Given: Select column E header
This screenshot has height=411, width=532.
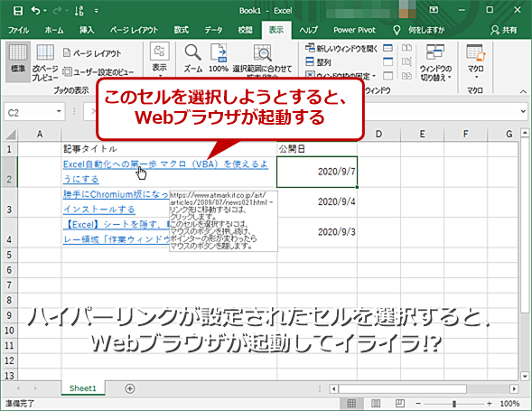Looking at the screenshot, I should 422,134.
